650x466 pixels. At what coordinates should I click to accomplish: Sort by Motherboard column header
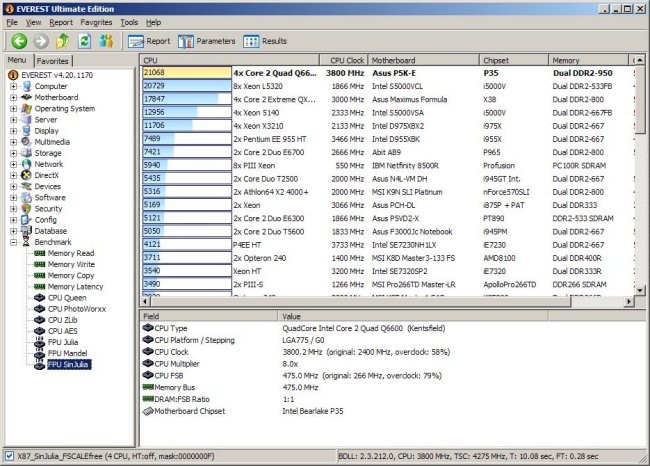424,61
